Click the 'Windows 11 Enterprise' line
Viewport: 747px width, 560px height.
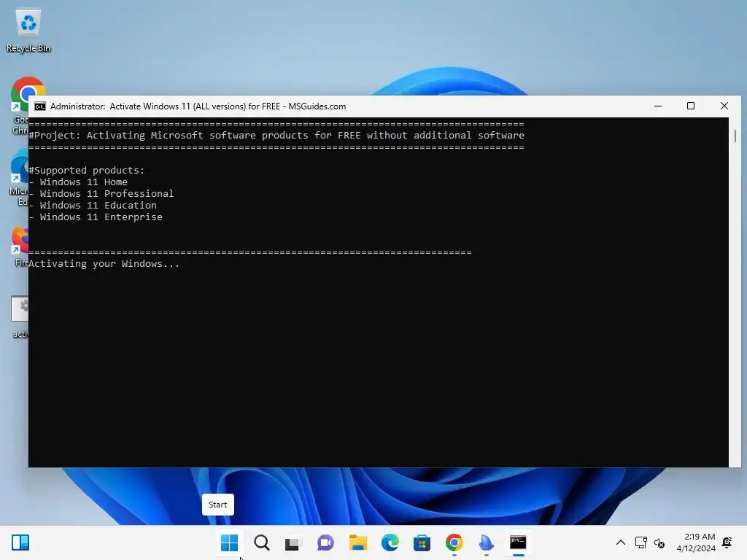96,217
